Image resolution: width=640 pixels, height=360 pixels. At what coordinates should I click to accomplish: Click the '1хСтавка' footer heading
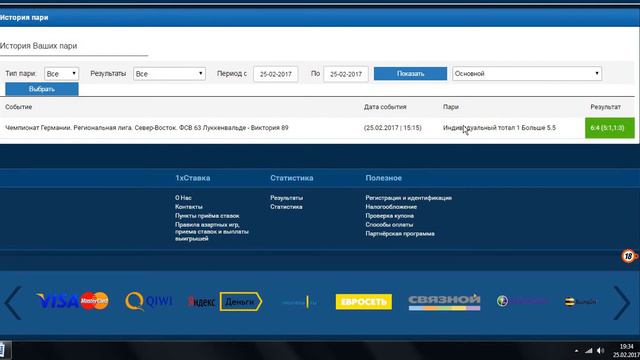pyautogui.click(x=193, y=178)
